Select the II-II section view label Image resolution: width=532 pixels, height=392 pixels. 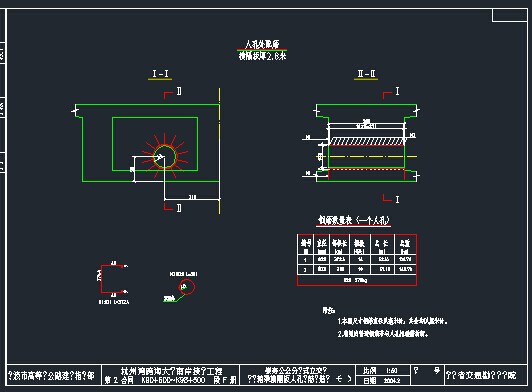366,74
